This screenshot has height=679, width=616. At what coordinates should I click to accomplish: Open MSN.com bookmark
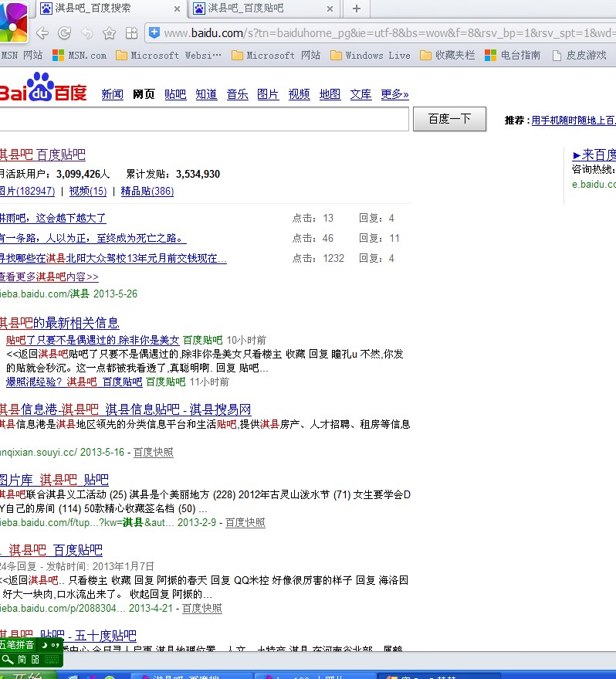[x=80, y=56]
